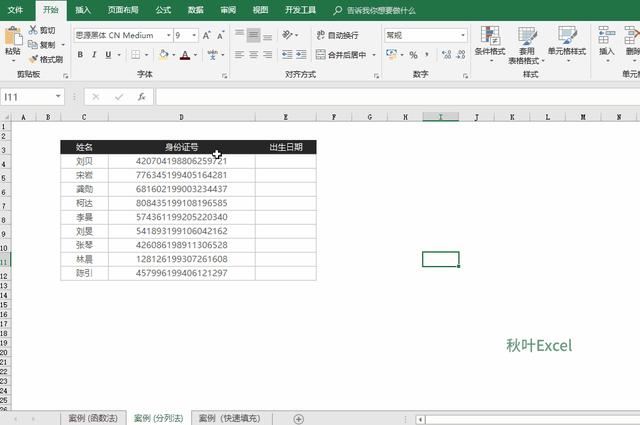Toggle middle vertical alignment
Image resolution: width=640 pixels, height=425 pixels.
point(253,35)
